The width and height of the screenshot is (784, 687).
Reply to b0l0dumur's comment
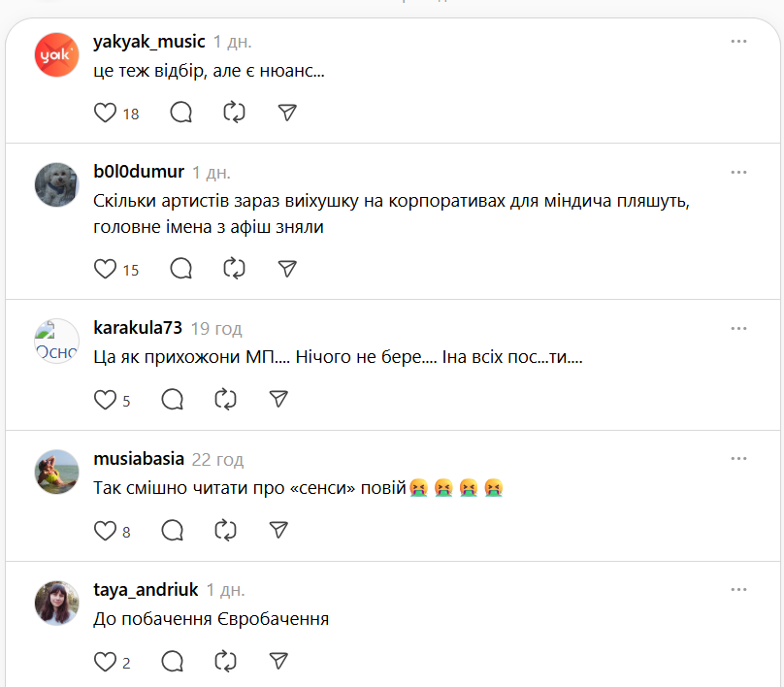click(181, 269)
